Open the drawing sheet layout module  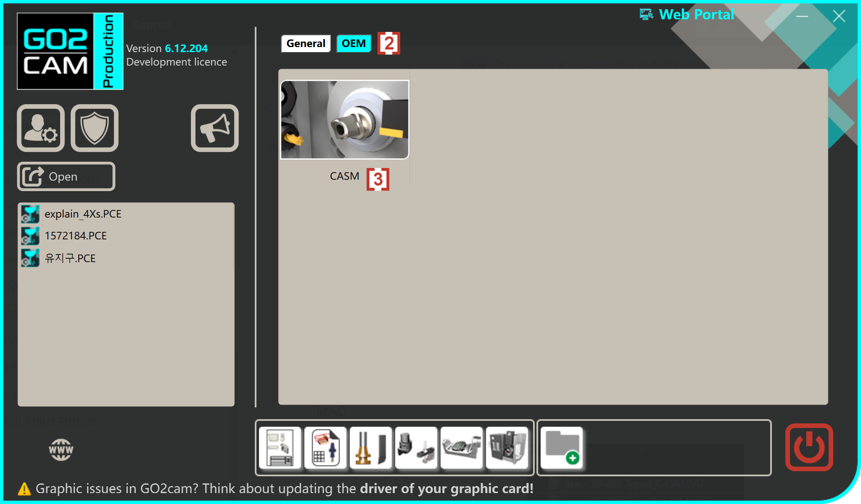280,448
